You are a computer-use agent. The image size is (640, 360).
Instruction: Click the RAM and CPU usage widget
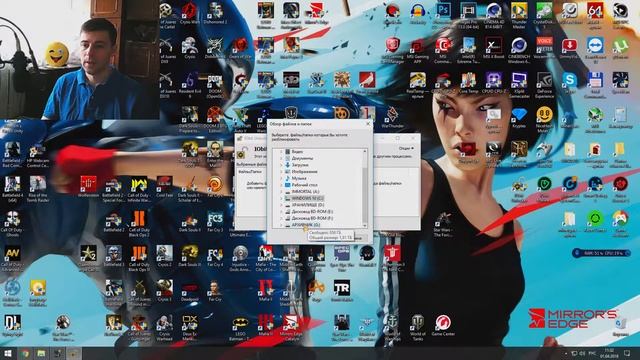click(601, 253)
